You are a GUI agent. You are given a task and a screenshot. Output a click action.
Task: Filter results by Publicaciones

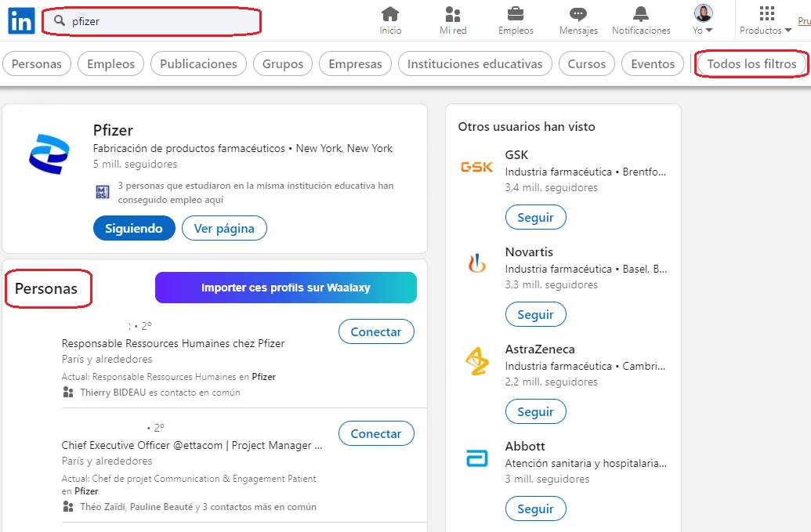pyautogui.click(x=198, y=63)
